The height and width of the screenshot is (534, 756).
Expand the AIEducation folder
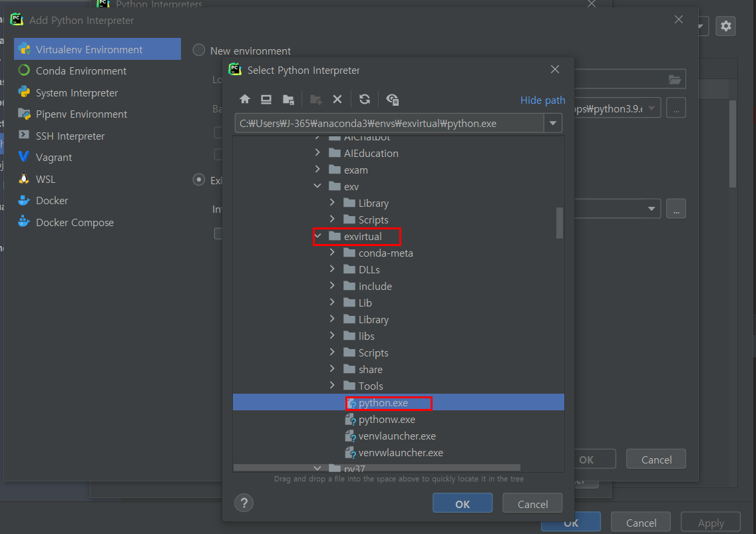pyautogui.click(x=317, y=153)
